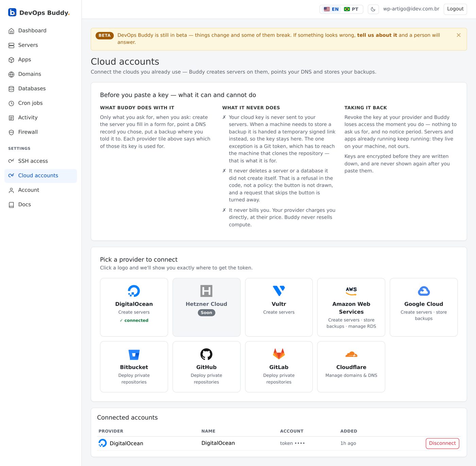
Task: Click the DevOps Buddy logo icon
Action: point(12,13)
